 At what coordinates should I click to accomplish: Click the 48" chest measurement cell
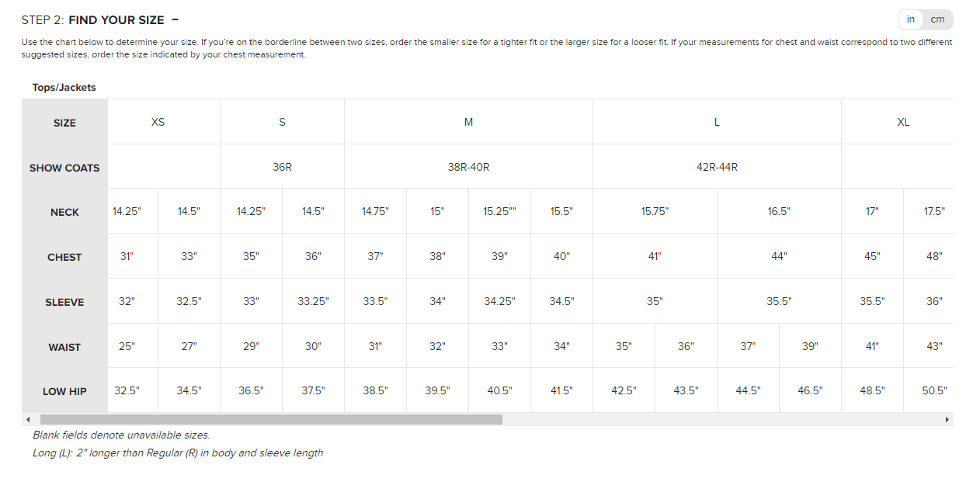[934, 256]
